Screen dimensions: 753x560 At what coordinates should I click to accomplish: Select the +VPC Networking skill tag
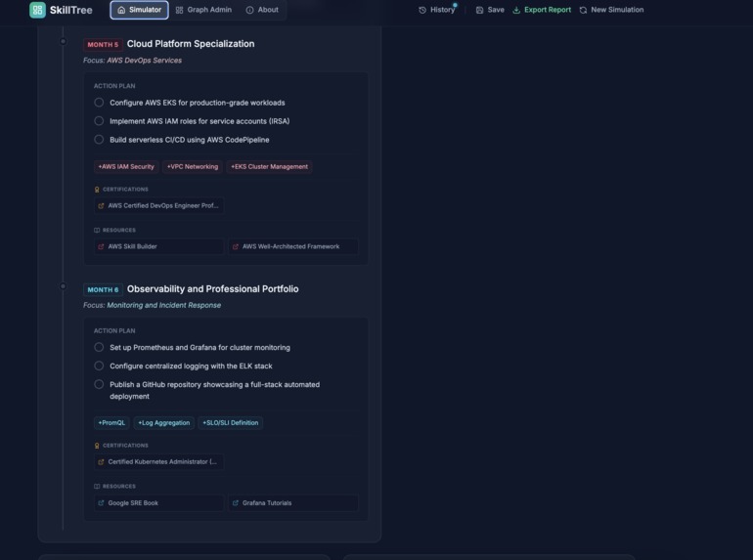tap(193, 166)
